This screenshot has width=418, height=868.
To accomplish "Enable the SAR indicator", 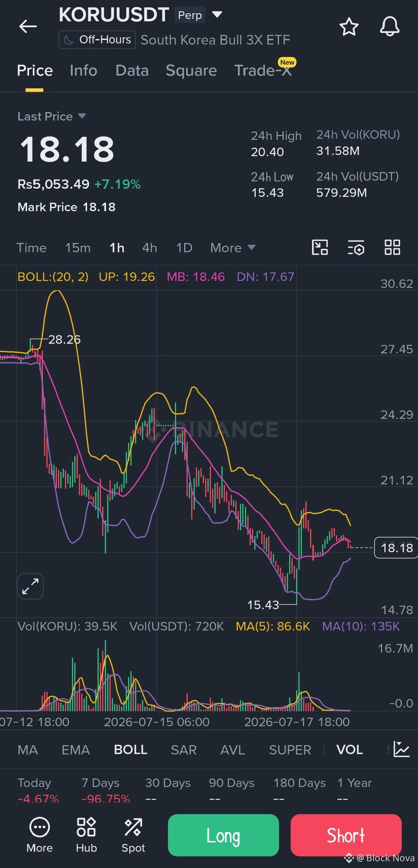I will point(183,750).
